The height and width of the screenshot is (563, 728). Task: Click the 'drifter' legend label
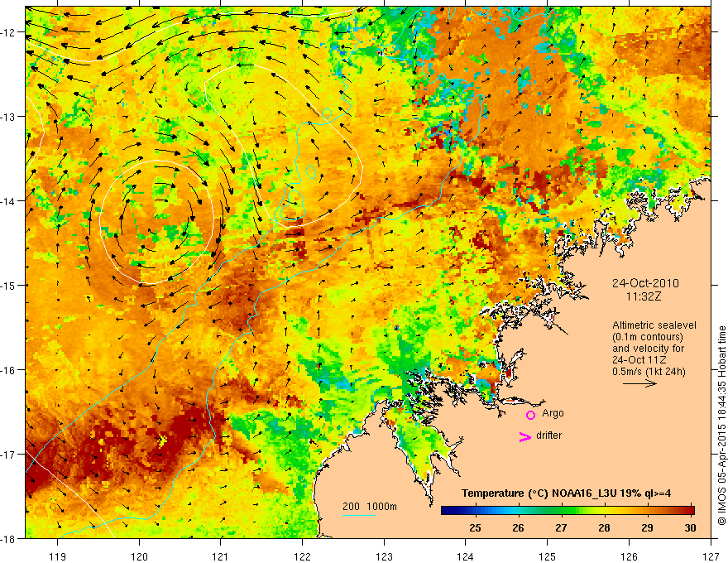(x=548, y=435)
